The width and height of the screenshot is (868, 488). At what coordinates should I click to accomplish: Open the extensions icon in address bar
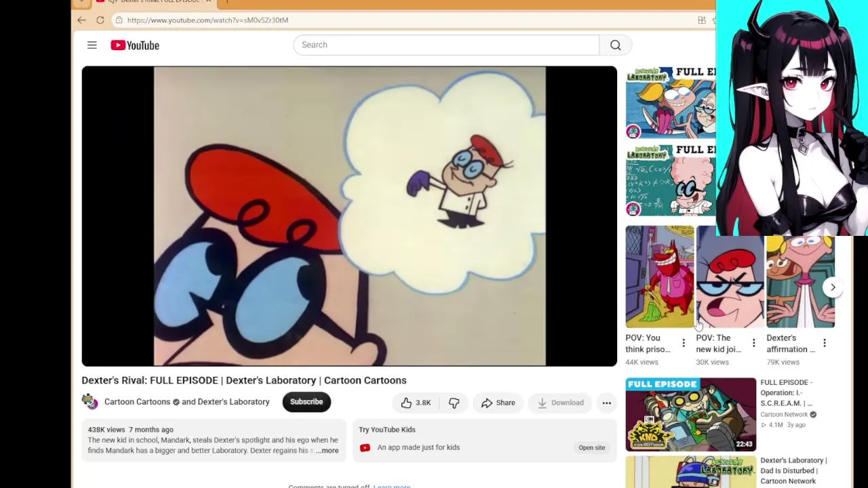point(702,20)
